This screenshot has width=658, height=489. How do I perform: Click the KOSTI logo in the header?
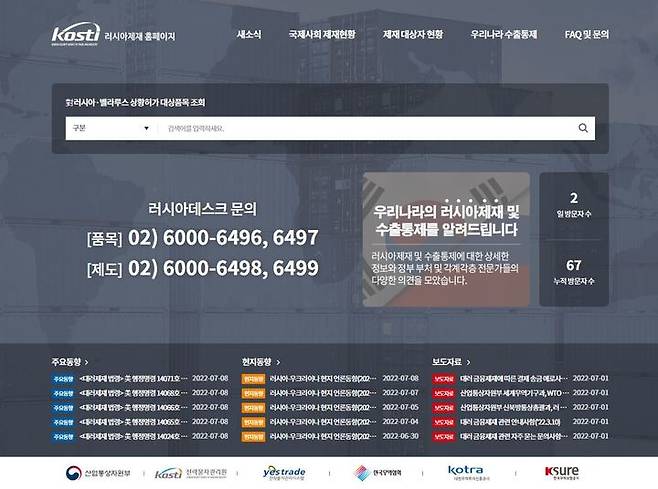[x=75, y=35]
